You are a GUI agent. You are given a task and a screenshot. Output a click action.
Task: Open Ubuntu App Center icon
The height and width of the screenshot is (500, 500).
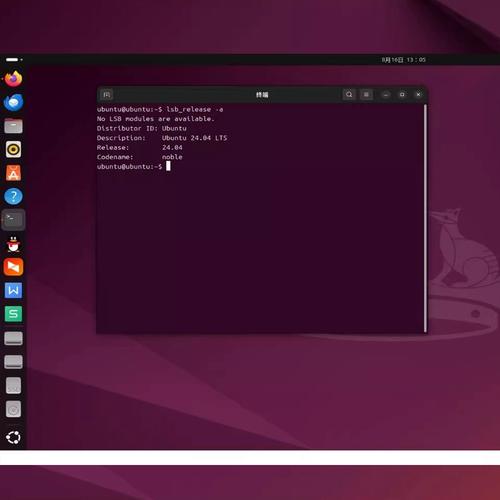[13, 173]
